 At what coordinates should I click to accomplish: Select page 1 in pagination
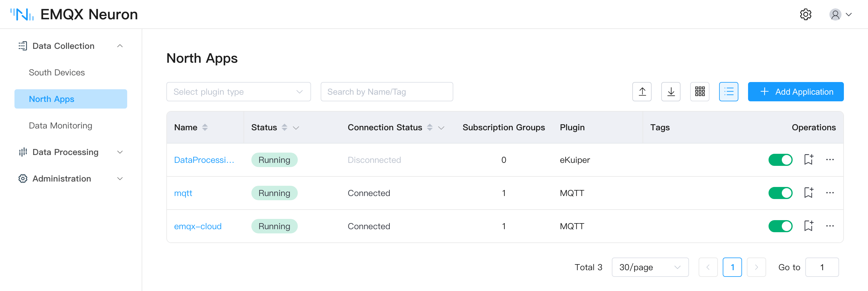pos(732,267)
